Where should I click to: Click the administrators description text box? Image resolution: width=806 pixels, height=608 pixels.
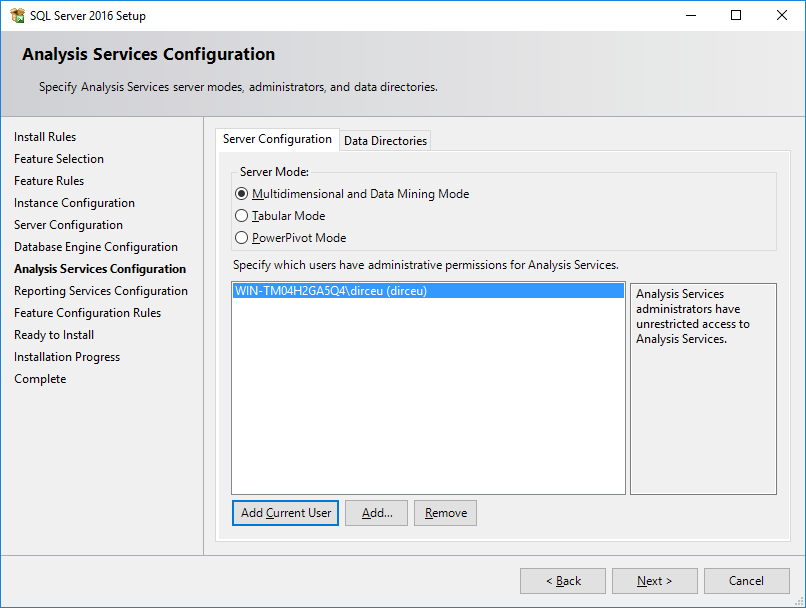[703, 389]
